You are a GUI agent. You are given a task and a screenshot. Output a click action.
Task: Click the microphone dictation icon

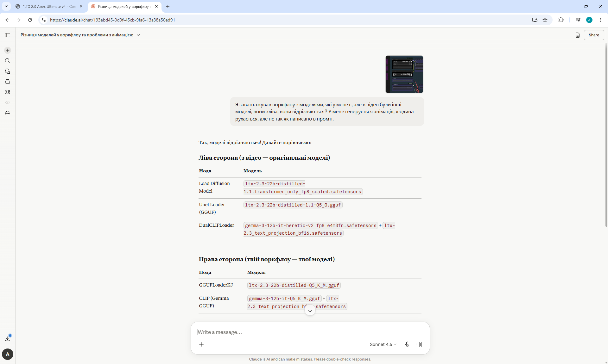tap(407, 344)
